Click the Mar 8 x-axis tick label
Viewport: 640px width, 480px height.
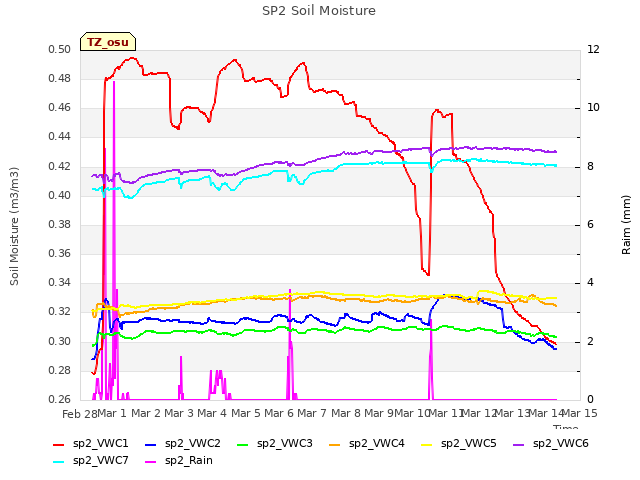coord(346,413)
